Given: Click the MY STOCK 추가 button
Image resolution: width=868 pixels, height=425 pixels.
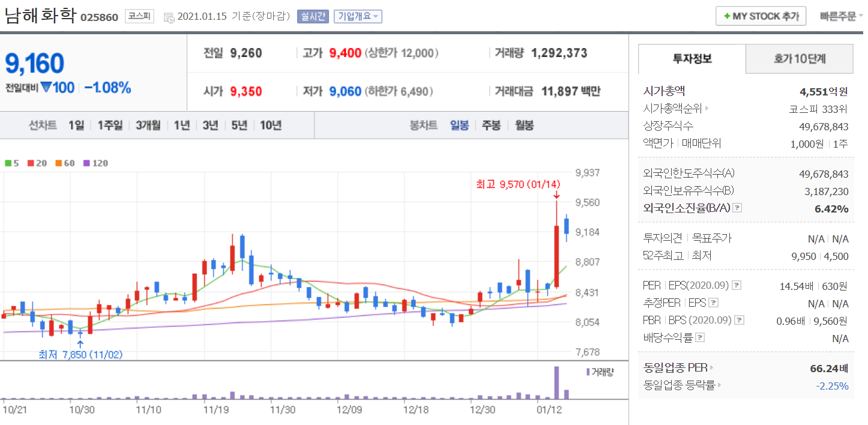Looking at the screenshot, I should point(761,16).
